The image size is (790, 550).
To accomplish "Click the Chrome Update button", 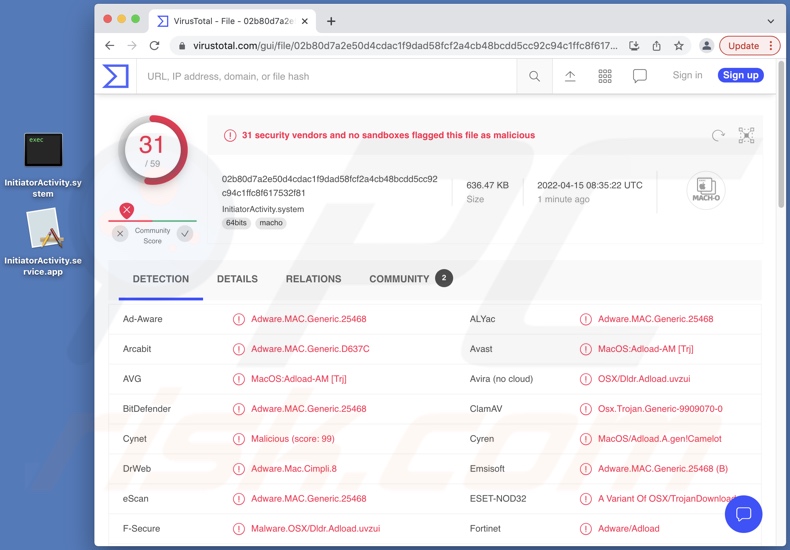I will [749, 46].
